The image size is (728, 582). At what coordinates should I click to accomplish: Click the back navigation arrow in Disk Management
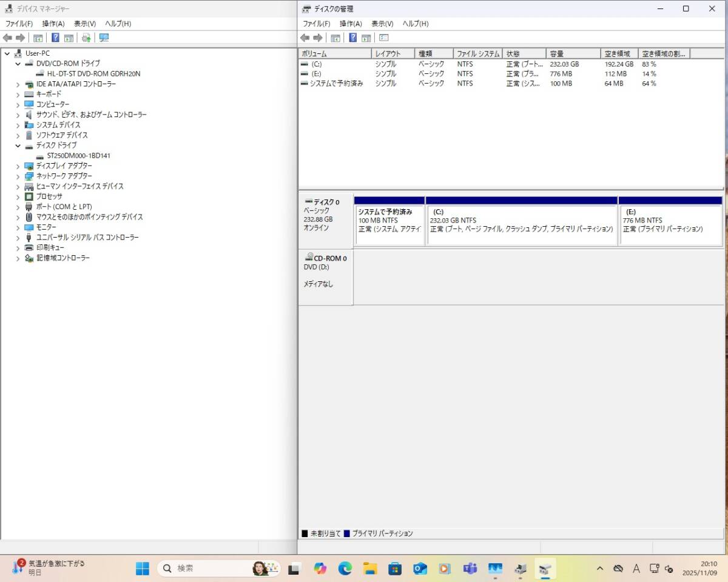(305, 38)
